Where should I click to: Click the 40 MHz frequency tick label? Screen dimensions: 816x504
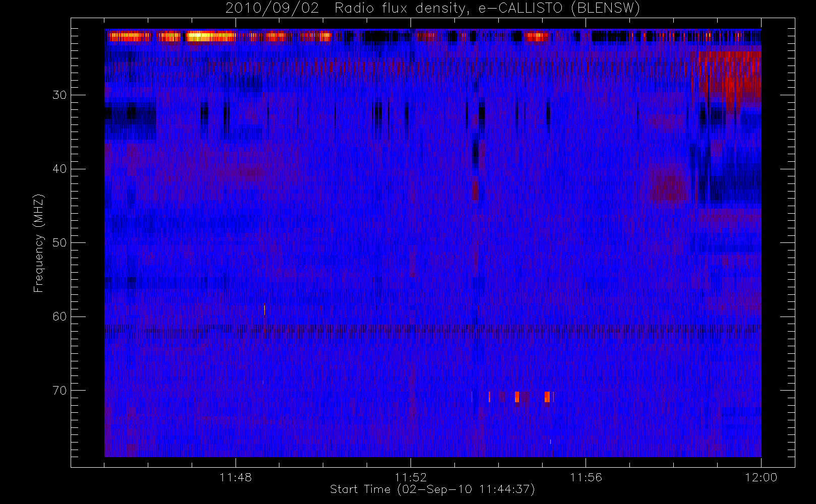(60, 168)
